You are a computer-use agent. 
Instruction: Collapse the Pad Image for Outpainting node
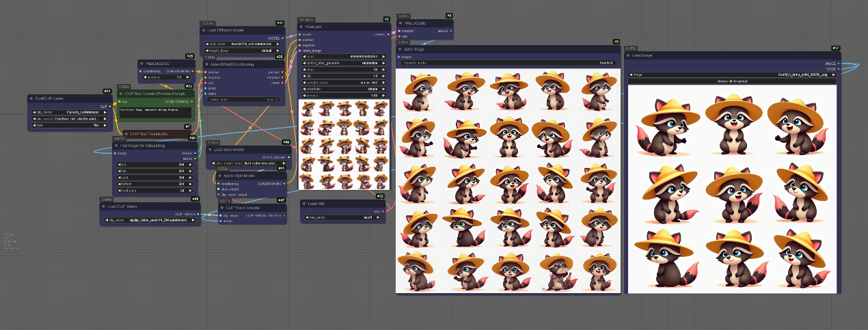[x=116, y=146]
